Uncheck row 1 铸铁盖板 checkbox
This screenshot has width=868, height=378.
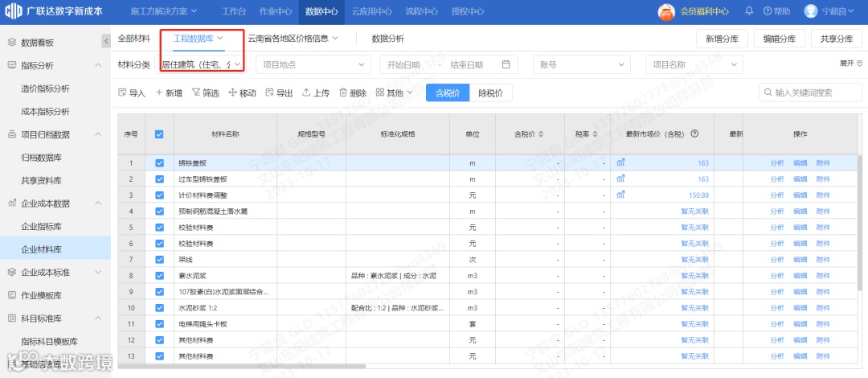[x=159, y=163]
